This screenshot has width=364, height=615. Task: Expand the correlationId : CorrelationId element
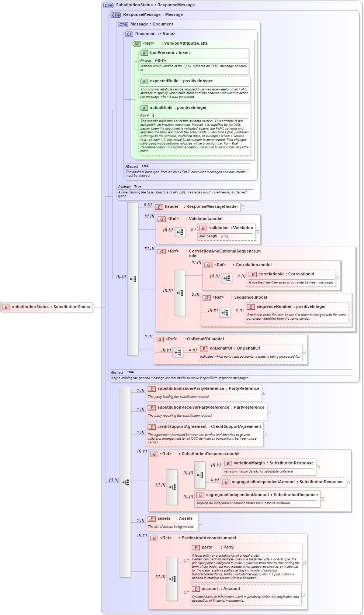click(337, 278)
